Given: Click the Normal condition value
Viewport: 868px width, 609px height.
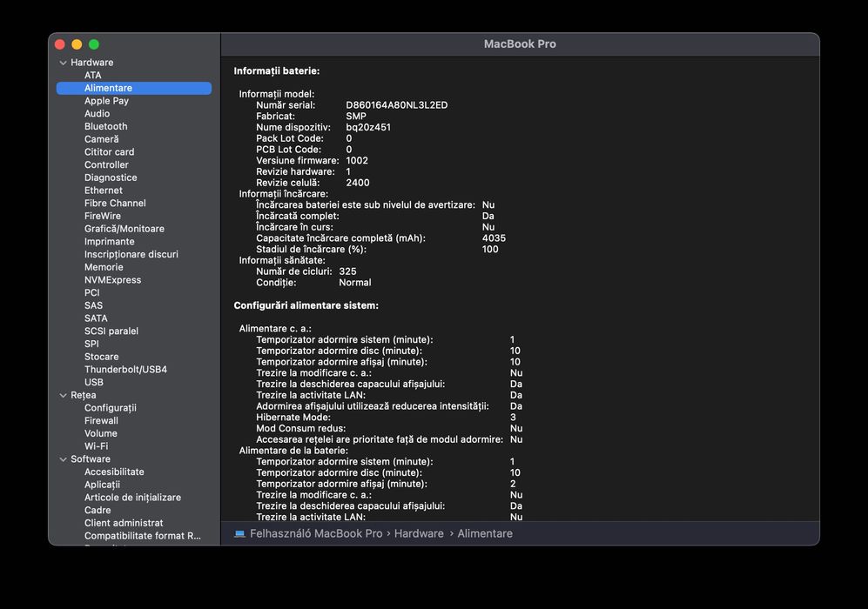Looking at the screenshot, I should click(355, 283).
